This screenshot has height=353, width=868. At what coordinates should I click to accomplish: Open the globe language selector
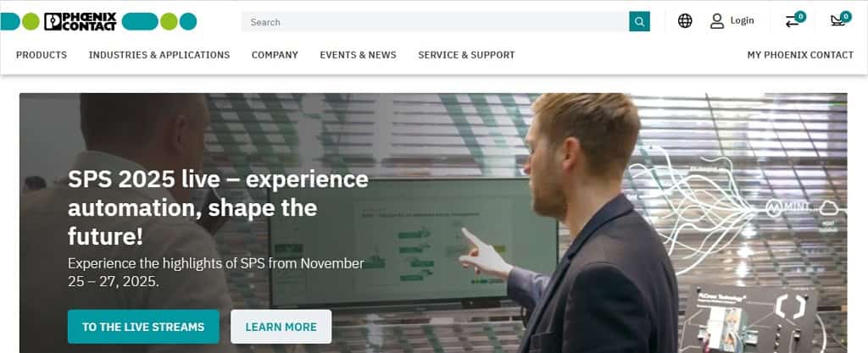click(685, 21)
